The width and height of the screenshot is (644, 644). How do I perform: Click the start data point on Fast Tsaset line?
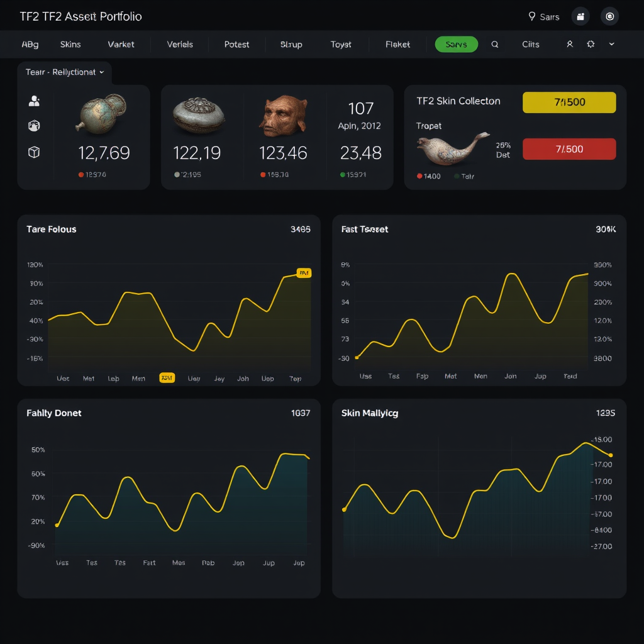click(357, 358)
